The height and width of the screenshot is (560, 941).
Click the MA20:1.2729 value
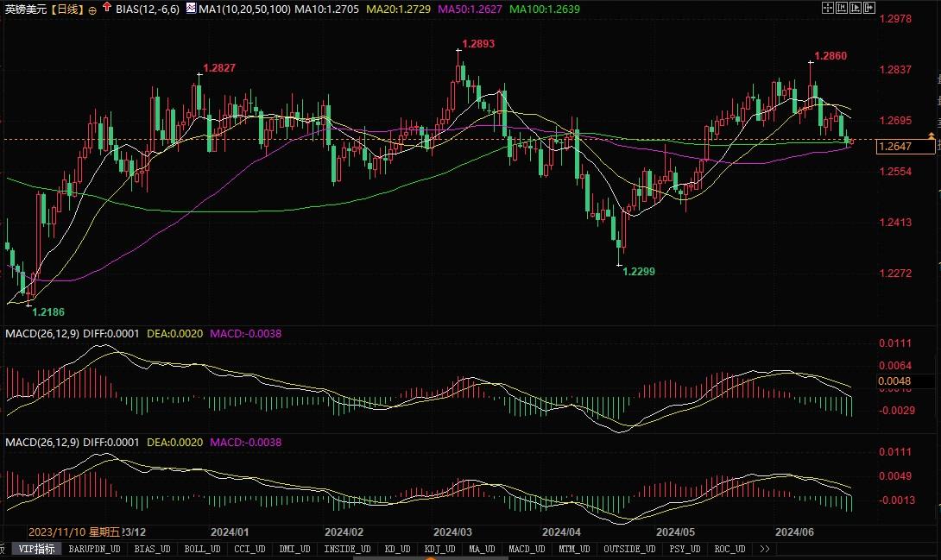pyautogui.click(x=399, y=9)
